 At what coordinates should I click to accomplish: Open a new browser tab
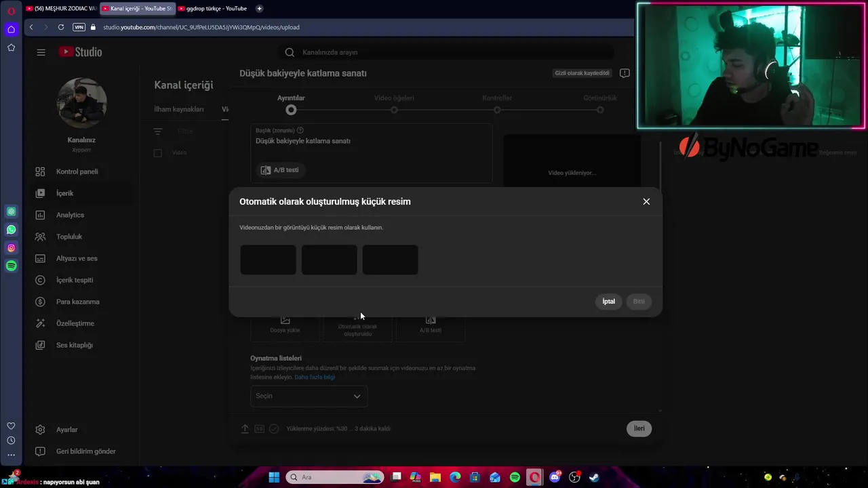pyautogui.click(x=259, y=9)
